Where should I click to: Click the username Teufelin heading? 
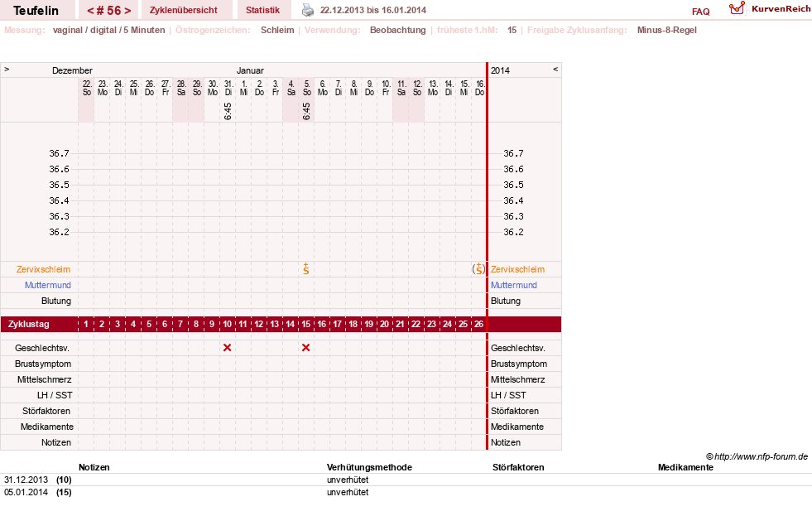click(x=36, y=11)
